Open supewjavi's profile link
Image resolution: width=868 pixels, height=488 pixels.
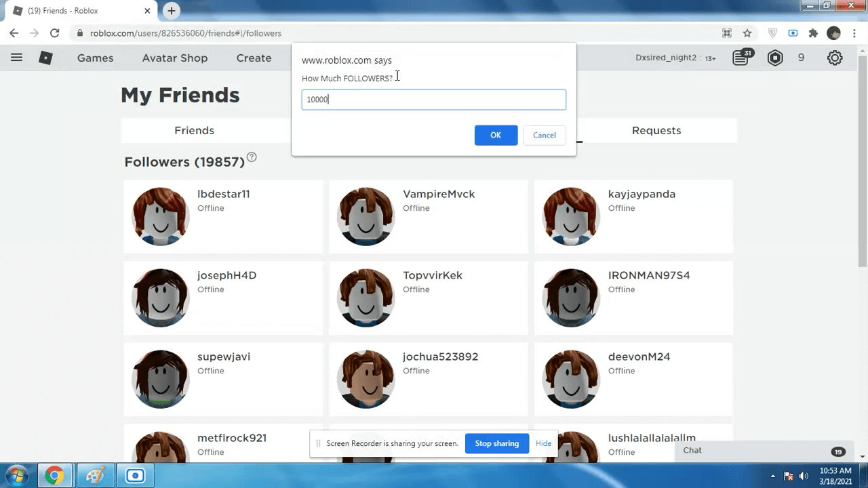pos(224,357)
